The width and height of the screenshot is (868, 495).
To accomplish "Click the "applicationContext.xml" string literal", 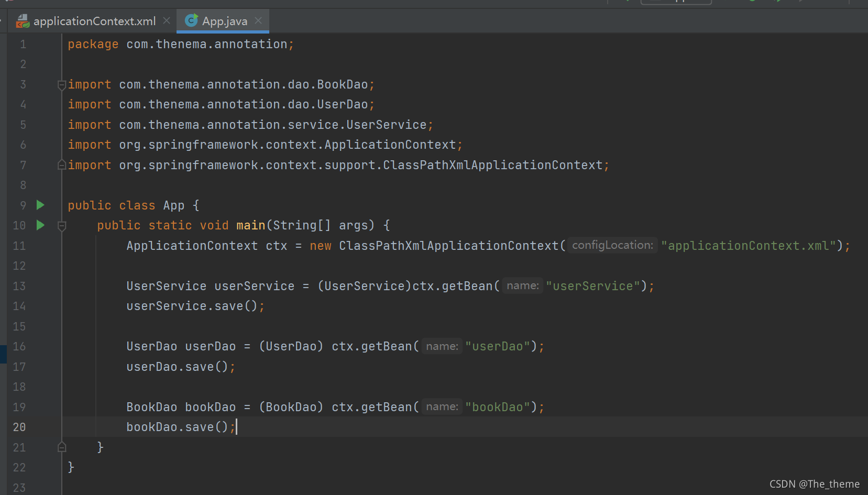I will click(x=749, y=246).
